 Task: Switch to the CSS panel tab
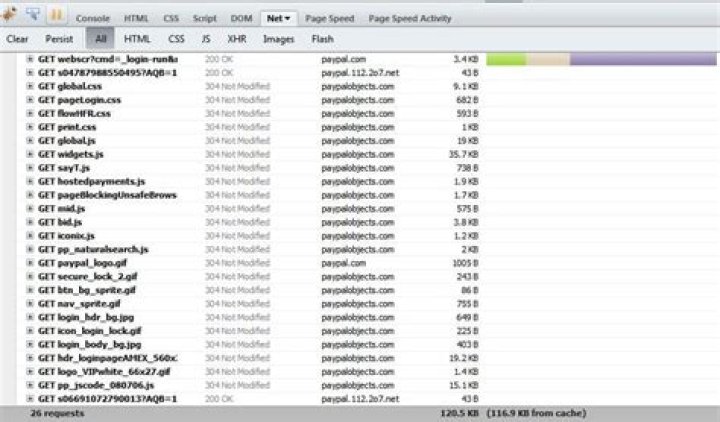pyautogui.click(x=171, y=18)
